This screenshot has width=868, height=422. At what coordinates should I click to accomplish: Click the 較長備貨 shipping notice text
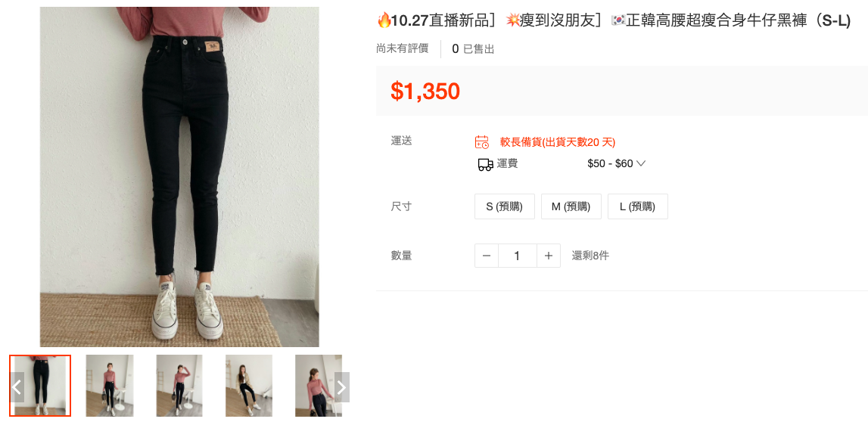click(x=558, y=142)
